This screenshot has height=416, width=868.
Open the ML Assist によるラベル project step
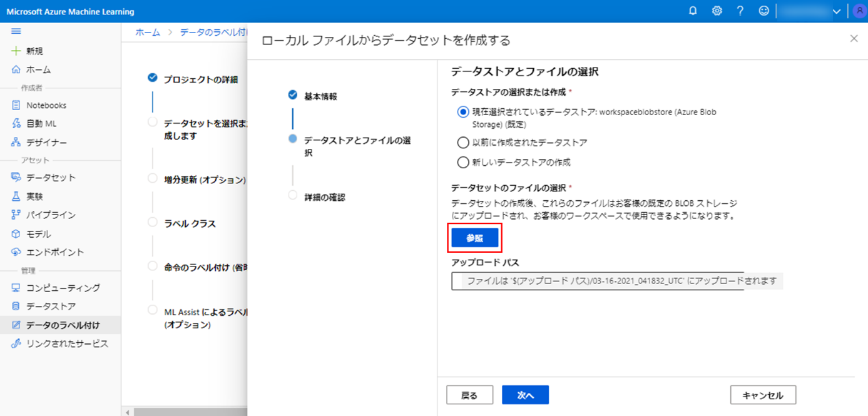pyautogui.click(x=206, y=318)
